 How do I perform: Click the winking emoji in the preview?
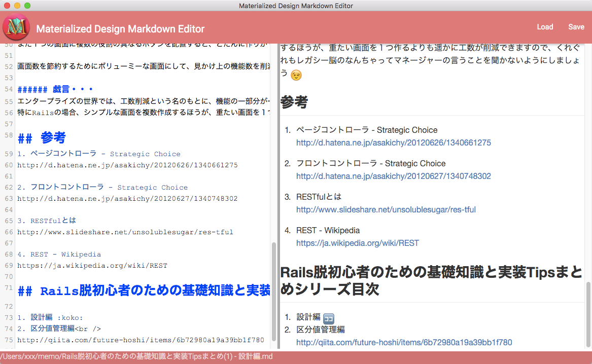click(x=296, y=76)
